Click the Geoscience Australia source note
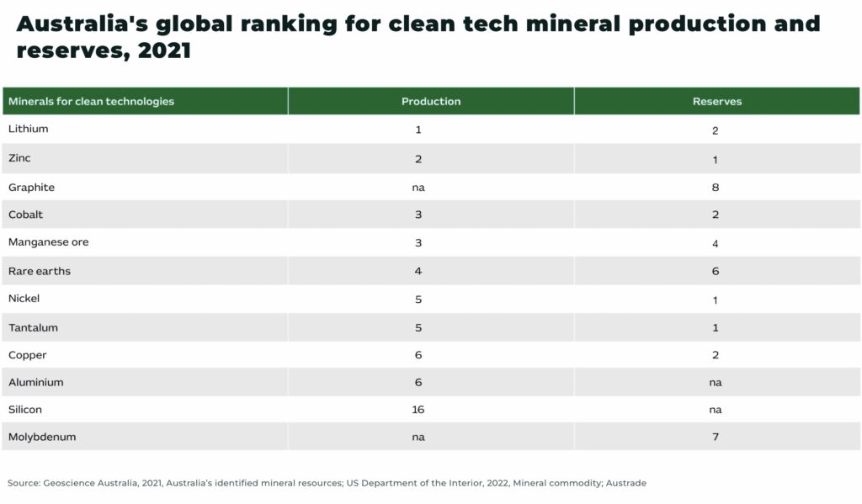 pos(327,483)
